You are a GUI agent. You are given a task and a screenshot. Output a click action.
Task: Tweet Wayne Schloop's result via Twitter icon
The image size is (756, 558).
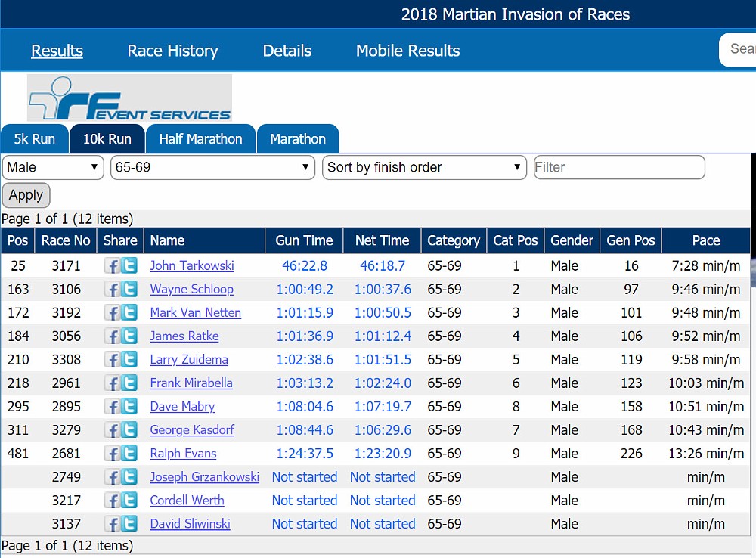coord(129,290)
